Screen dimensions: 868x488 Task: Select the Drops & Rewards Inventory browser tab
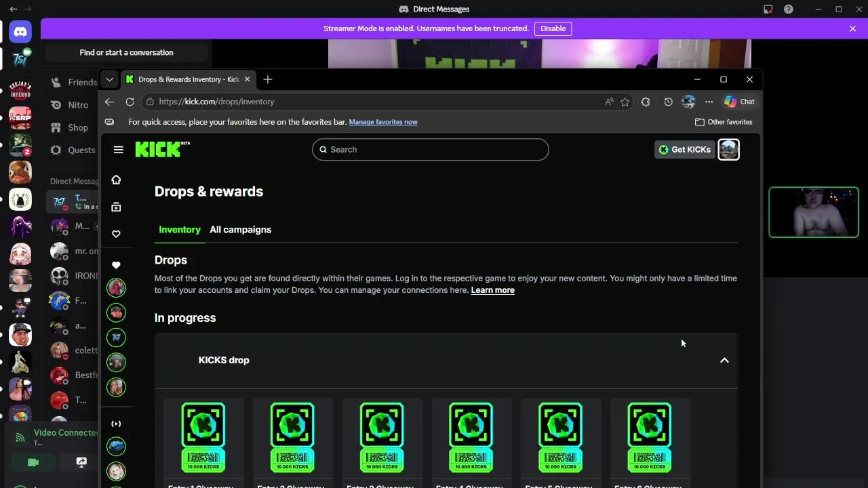point(189,79)
